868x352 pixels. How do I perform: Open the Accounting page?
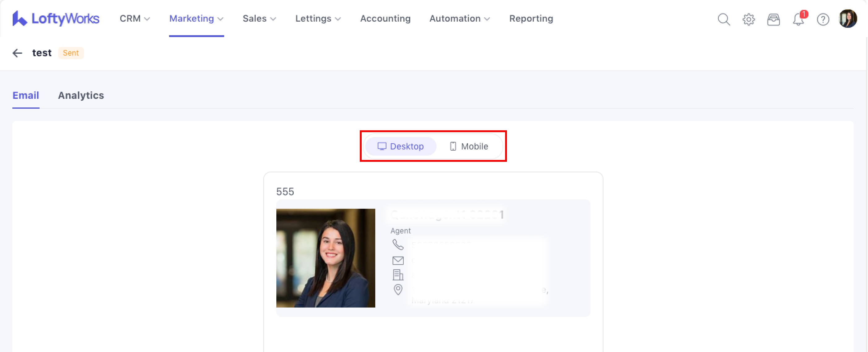[x=385, y=19]
